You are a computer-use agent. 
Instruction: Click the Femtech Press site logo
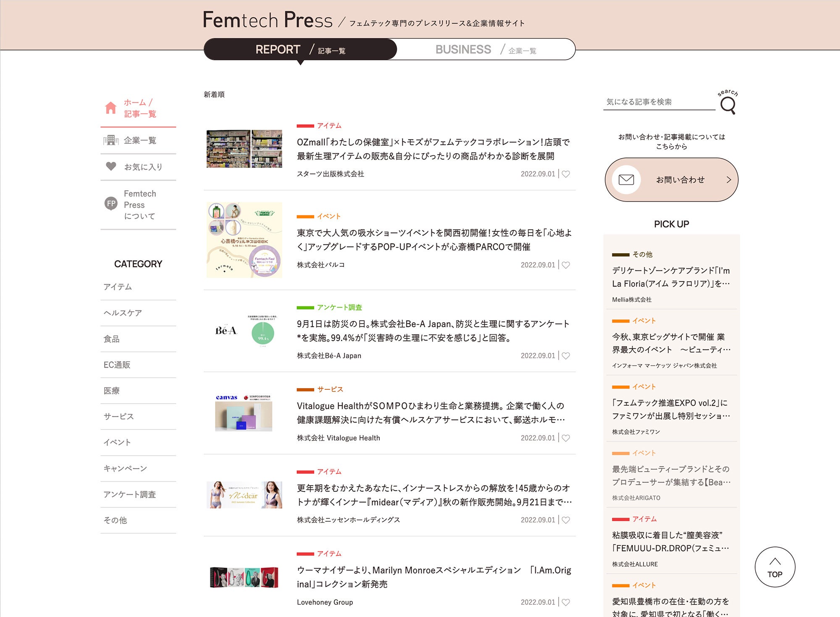tap(268, 20)
